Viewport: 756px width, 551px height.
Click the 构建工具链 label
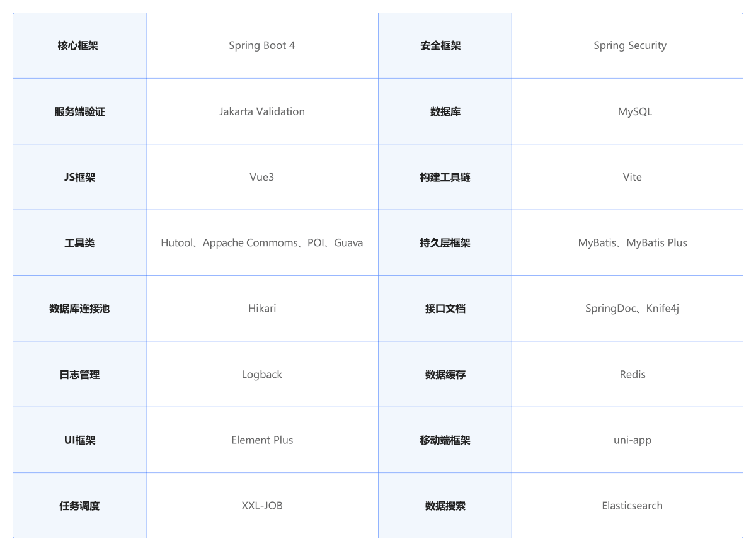pyautogui.click(x=445, y=177)
